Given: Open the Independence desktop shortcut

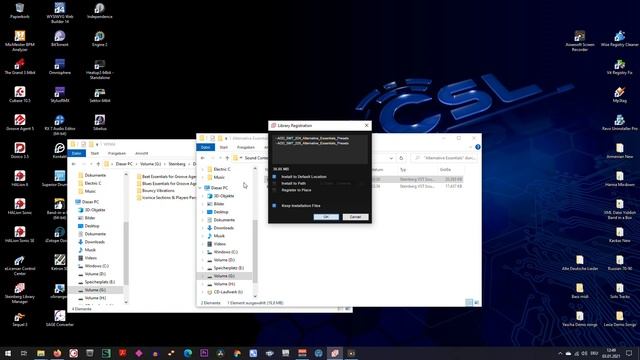Looking at the screenshot, I should 100,11.
